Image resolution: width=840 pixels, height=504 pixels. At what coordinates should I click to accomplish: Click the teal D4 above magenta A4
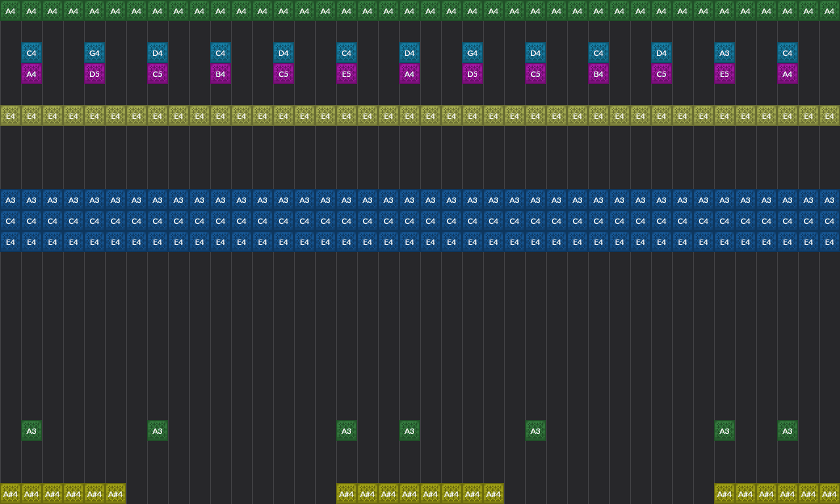point(409,53)
